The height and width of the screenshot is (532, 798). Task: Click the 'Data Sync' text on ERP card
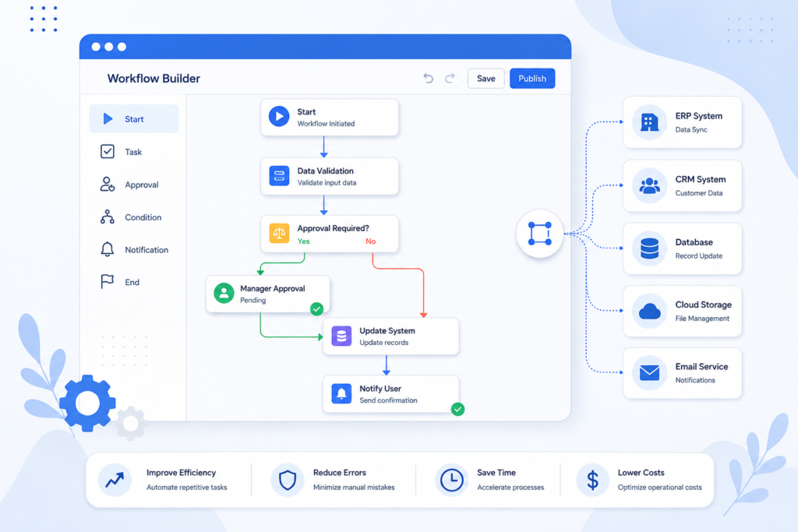691,130
